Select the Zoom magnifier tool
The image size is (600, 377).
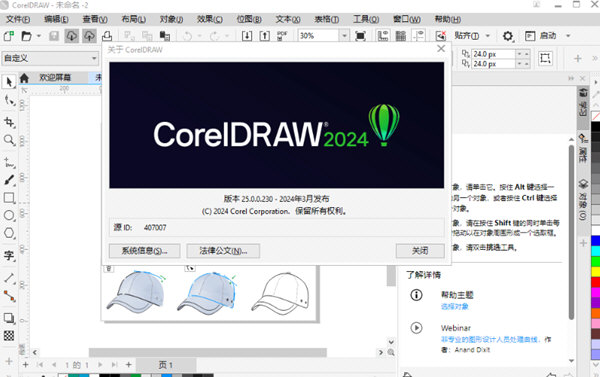point(9,140)
